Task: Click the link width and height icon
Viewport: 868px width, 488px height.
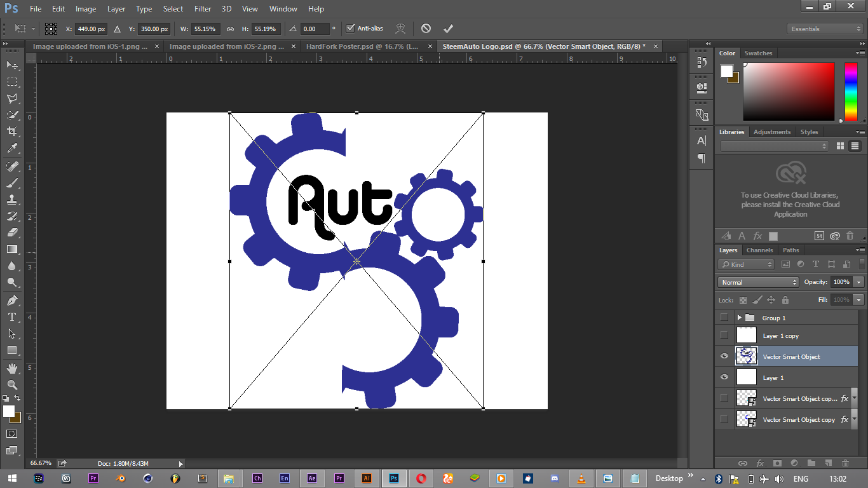Action: point(230,29)
